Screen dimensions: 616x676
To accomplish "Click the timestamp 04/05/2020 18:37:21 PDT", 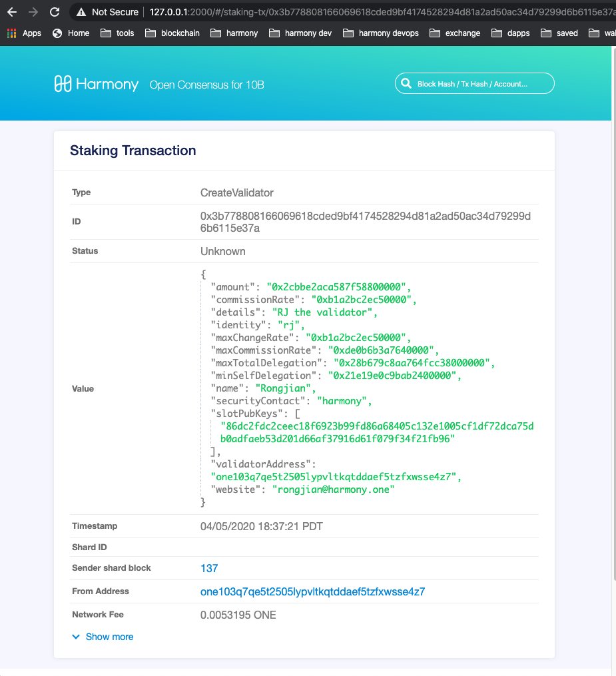I will (261, 526).
